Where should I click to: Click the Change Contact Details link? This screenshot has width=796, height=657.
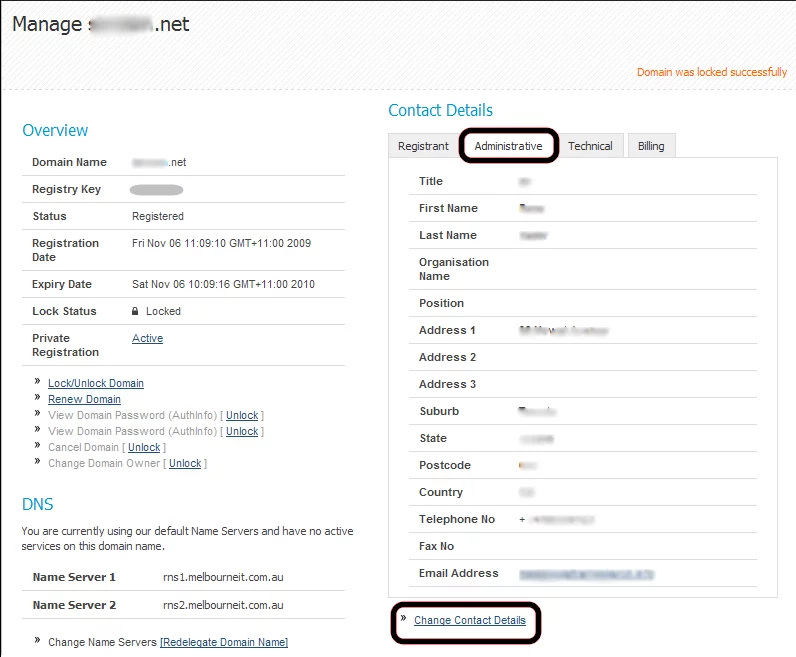click(469, 620)
